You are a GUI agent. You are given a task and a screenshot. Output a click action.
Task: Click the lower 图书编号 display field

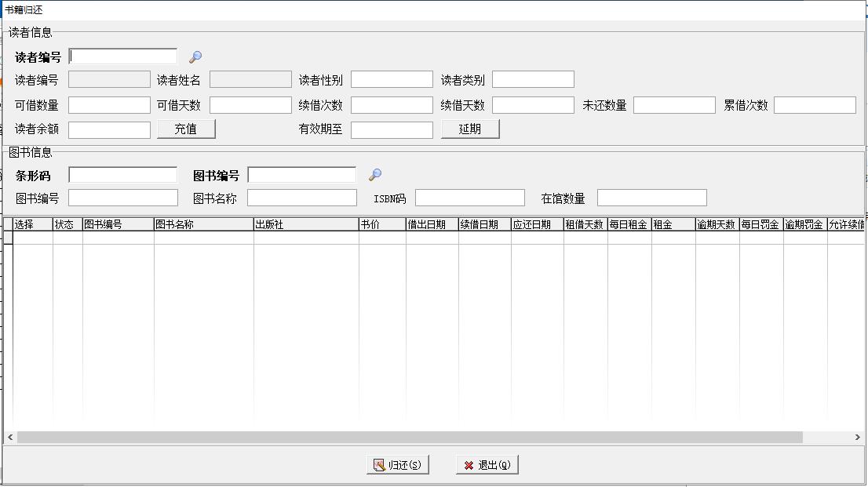tap(123, 198)
